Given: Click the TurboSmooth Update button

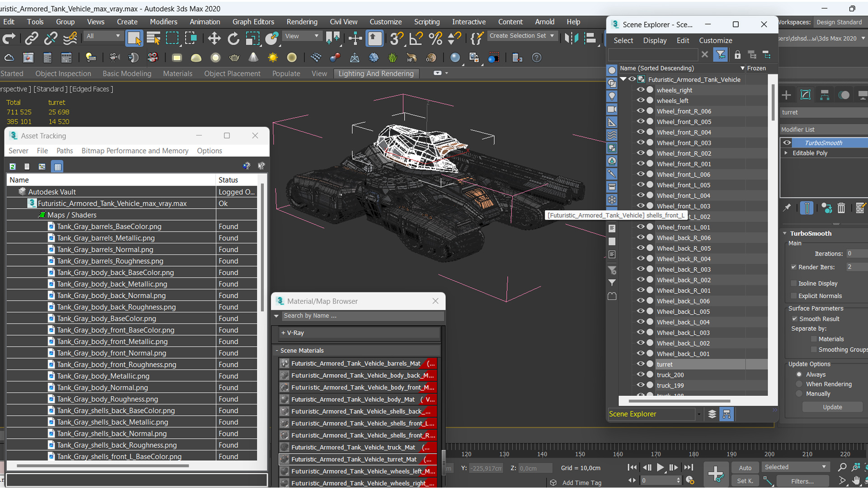Looking at the screenshot, I should pos(832,407).
